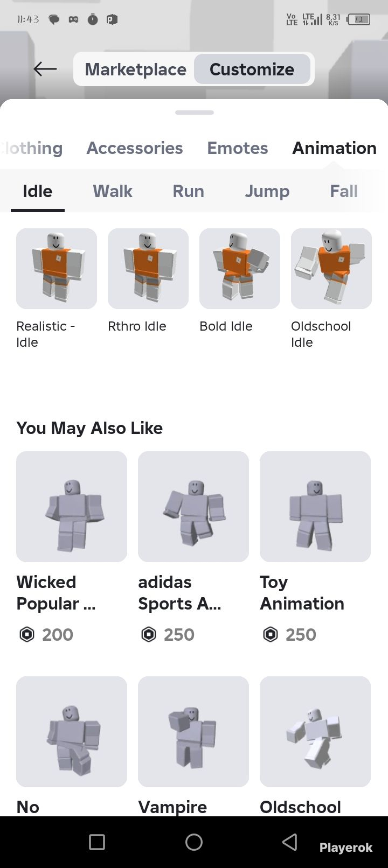Screen dimensions: 388x868
Task: Tap the back arrow icon
Action: [45, 69]
